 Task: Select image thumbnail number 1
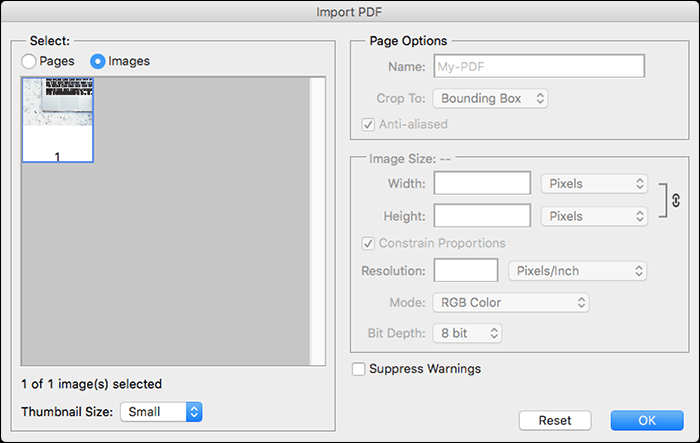coord(57,120)
